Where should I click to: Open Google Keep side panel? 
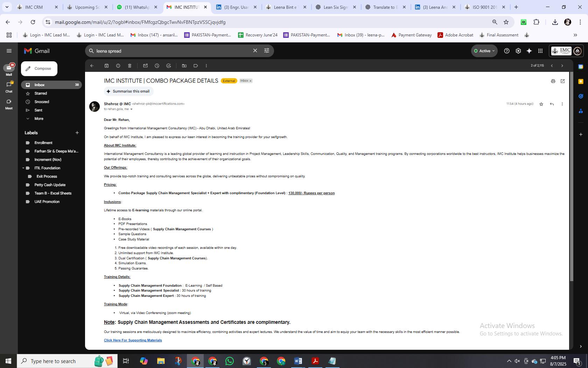(581, 81)
